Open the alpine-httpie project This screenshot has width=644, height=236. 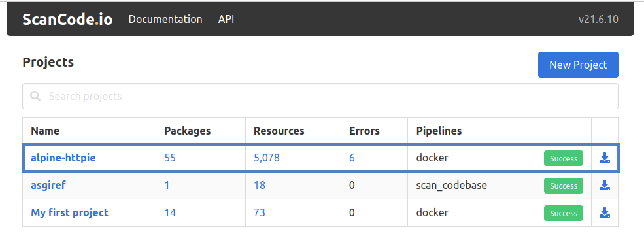pyautogui.click(x=63, y=158)
